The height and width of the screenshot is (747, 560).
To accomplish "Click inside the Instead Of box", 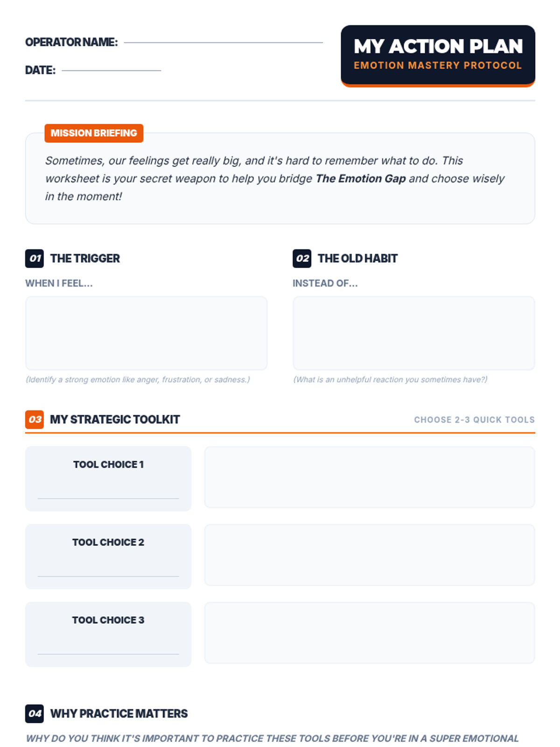I will (x=413, y=333).
